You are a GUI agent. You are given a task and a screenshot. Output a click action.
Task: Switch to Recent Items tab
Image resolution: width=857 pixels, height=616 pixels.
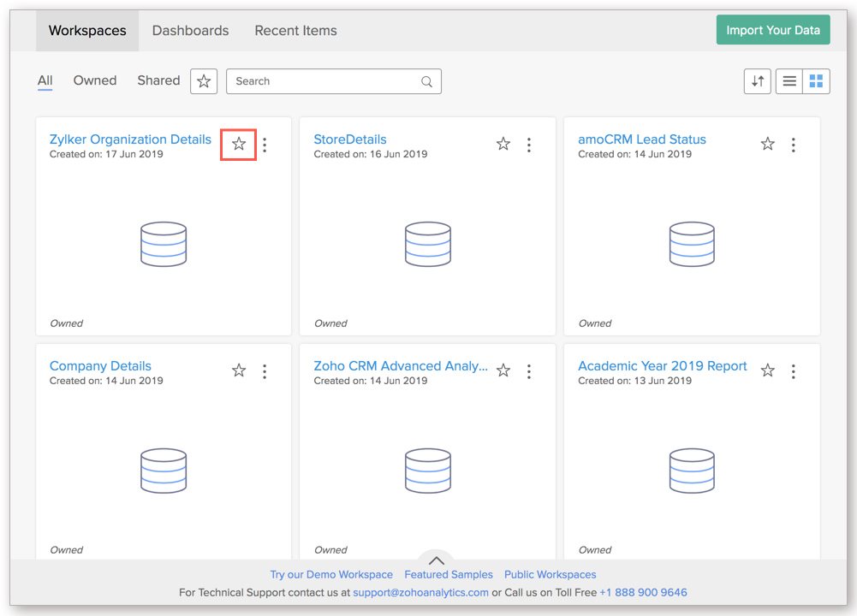(x=295, y=31)
